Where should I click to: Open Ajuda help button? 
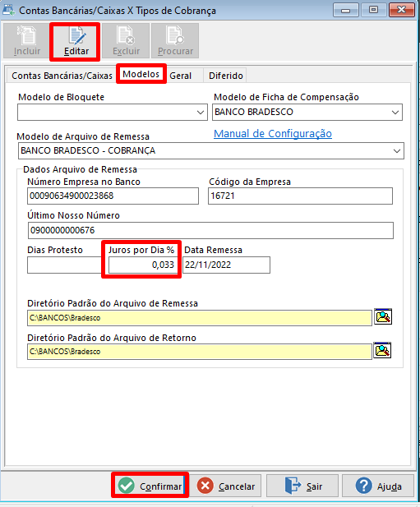click(x=378, y=486)
